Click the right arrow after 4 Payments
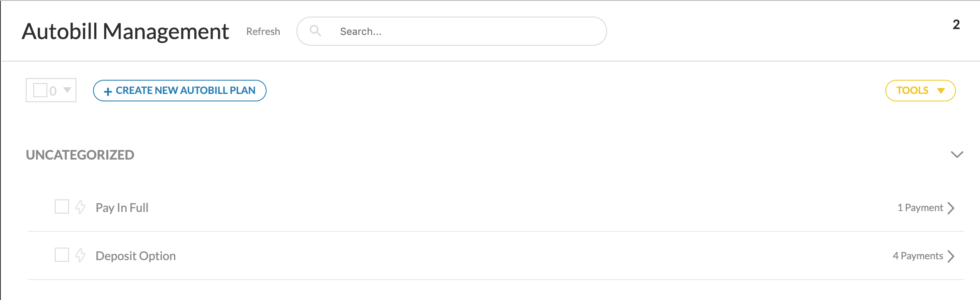This screenshot has width=980, height=300. click(x=951, y=256)
